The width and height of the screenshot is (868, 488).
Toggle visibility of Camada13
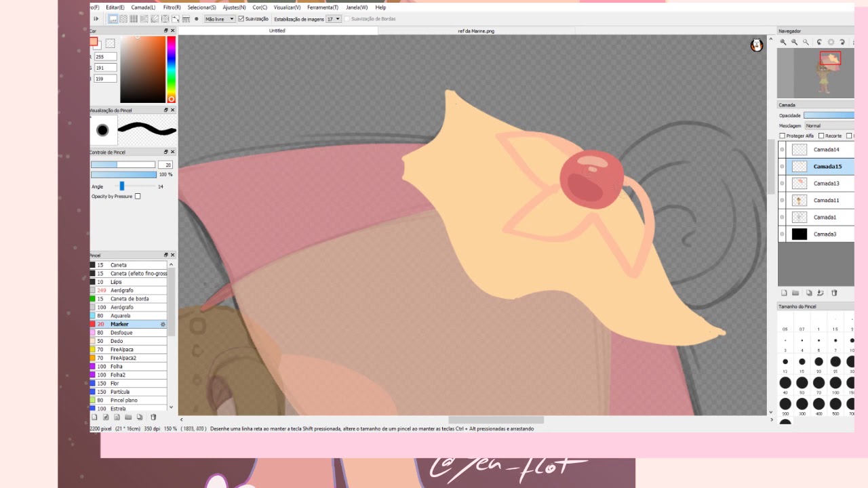[782, 183]
